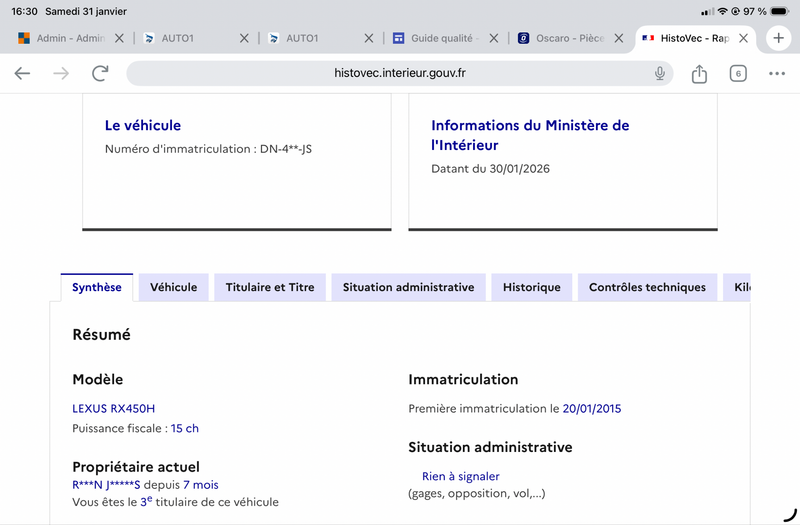The height and width of the screenshot is (525, 800).
Task: Open the Titulaire et Titre tab
Action: tap(269, 287)
